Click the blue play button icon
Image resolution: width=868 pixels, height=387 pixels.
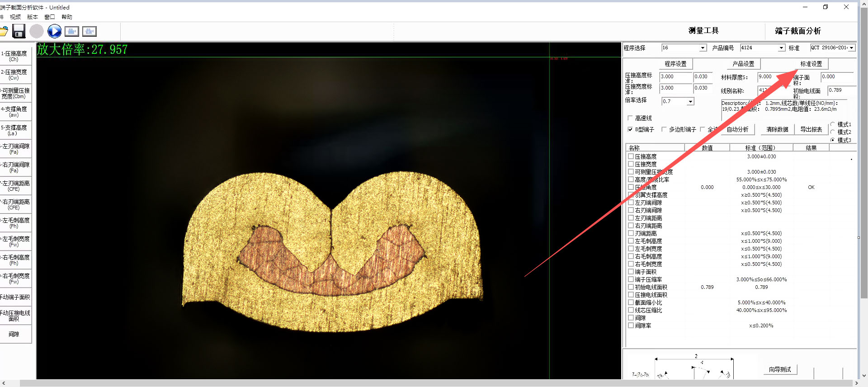tap(54, 31)
